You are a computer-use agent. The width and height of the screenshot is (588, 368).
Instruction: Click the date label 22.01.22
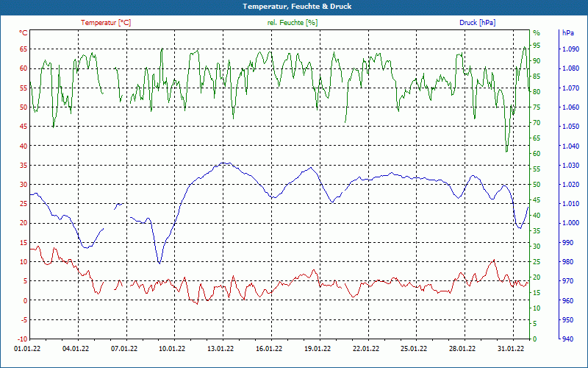[x=365, y=349]
